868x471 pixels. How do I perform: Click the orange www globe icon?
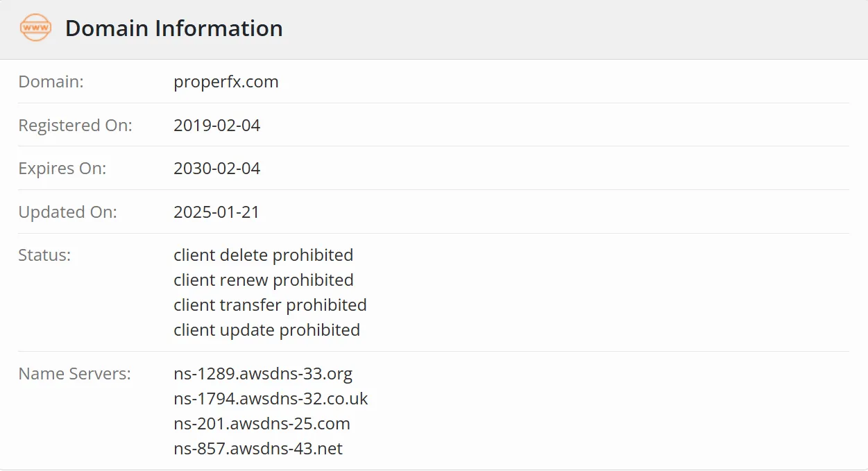tap(35, 28)
